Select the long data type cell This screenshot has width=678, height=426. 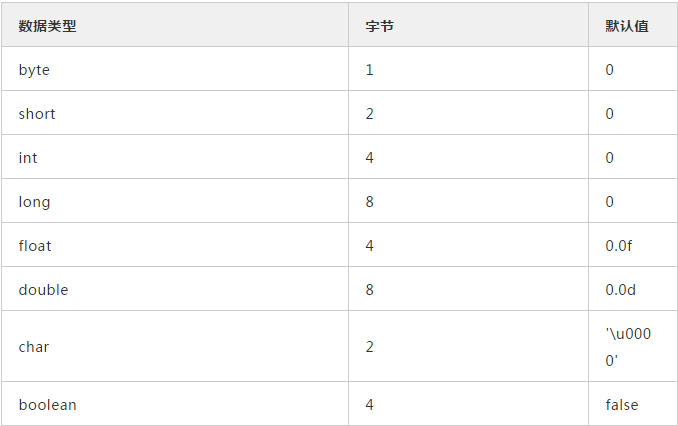click(x=34, y=202)
